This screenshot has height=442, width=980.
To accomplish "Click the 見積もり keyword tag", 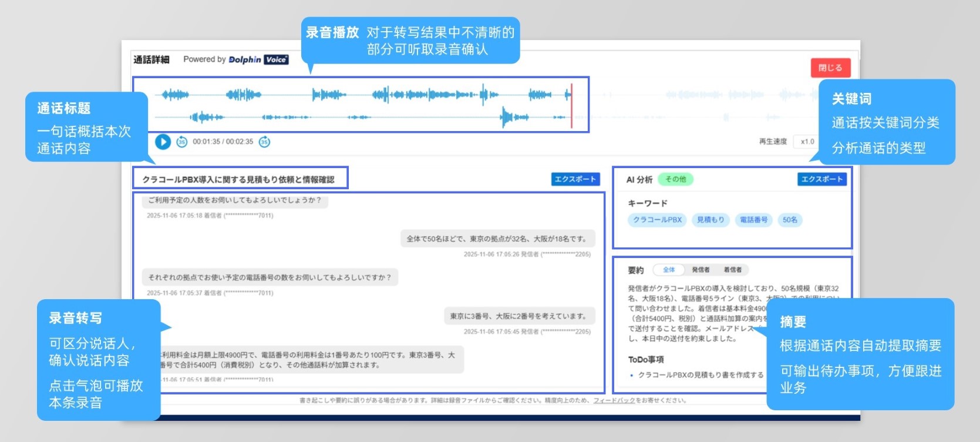I will point(710,220).
